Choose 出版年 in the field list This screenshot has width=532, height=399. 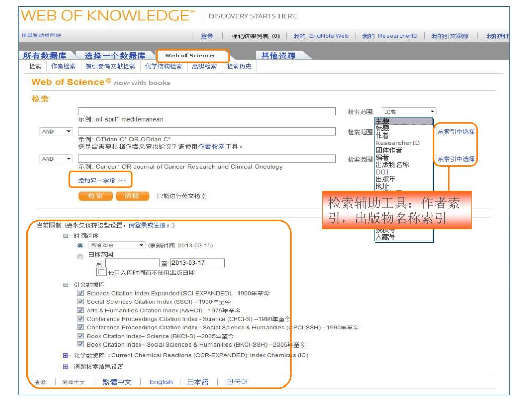click(x=385, y=179)
